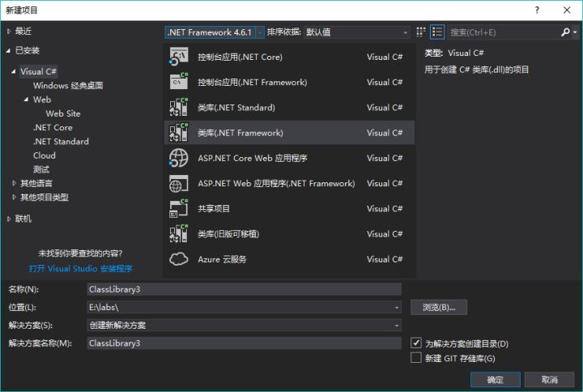Screen dimensions: 583x392
Task: Collapse the Web tree node
Action: click(26, 100)
